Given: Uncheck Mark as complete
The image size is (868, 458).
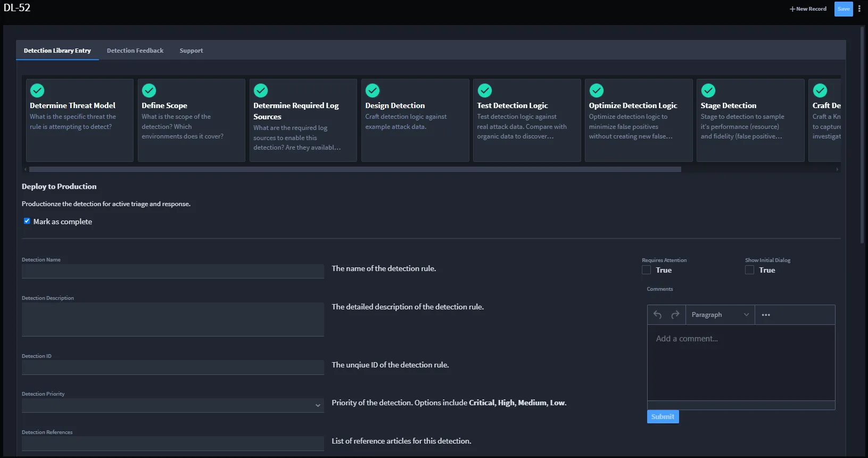Looking at the screenshot, I should point(27,221).
